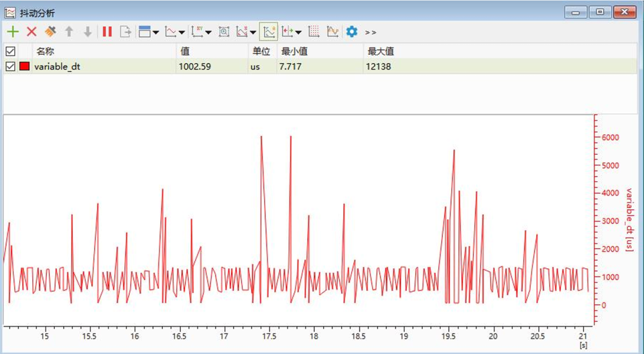The height and width of the screenshot is (354, 644).
Task: Click the blue-topped window layout icon
Action: [144, 32]
